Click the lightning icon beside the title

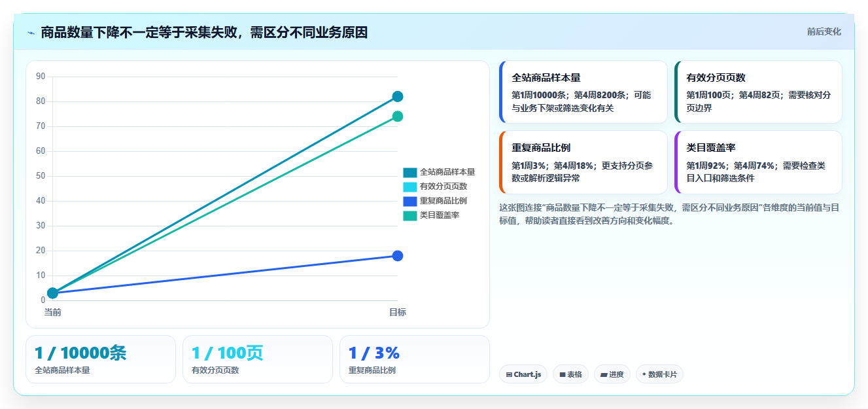click(31, 33)
